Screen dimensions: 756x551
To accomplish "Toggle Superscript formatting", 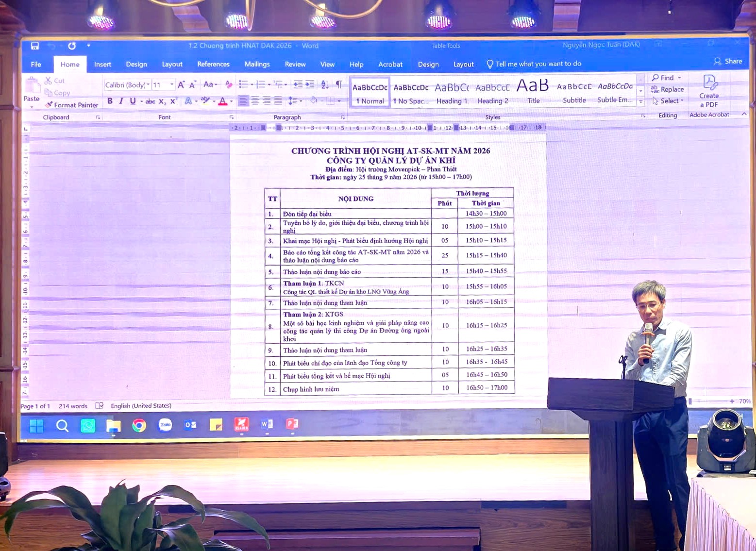I will pos(173,101).
